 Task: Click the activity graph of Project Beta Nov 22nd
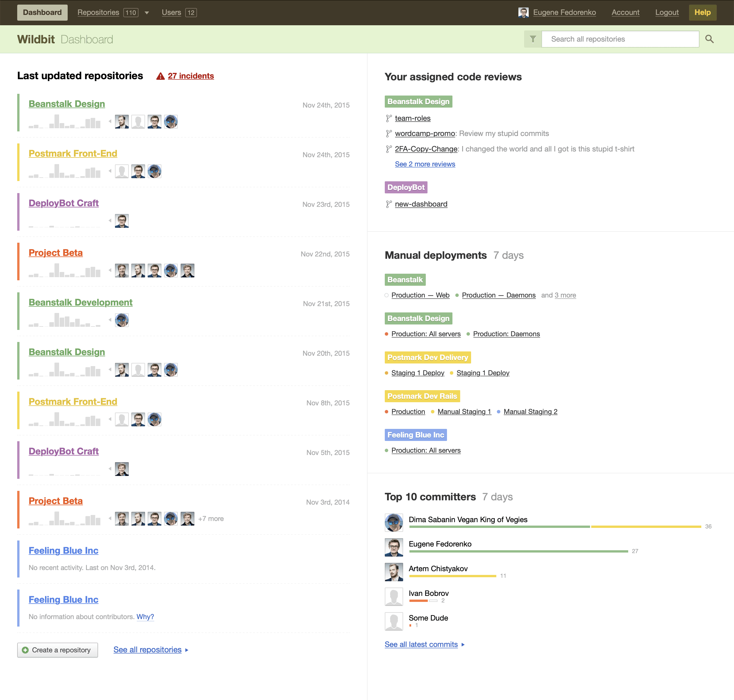pyautogui.click(x=65, y=270)
